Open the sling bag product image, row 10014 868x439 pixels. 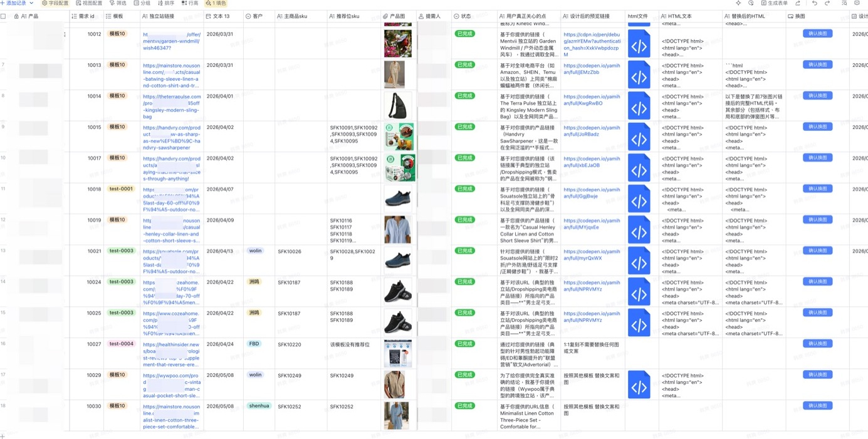point(398,106)
